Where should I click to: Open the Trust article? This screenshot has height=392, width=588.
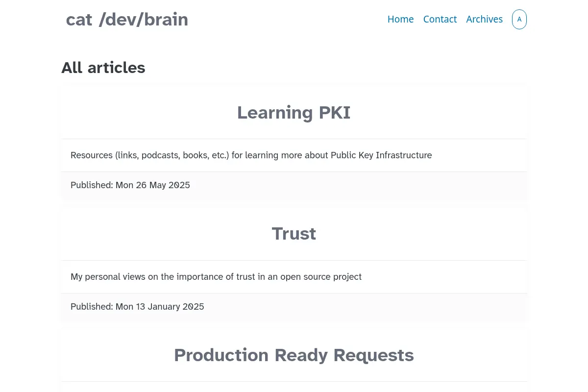tap(294, 234)
